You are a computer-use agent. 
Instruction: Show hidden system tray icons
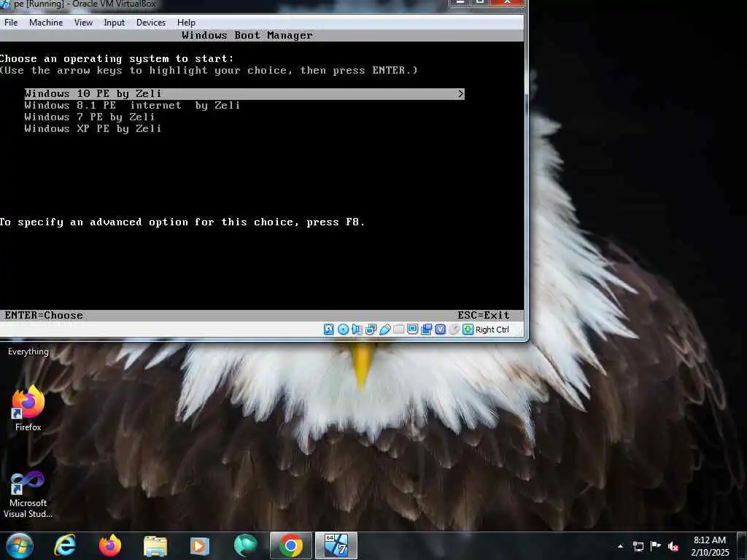coord(620,546)
